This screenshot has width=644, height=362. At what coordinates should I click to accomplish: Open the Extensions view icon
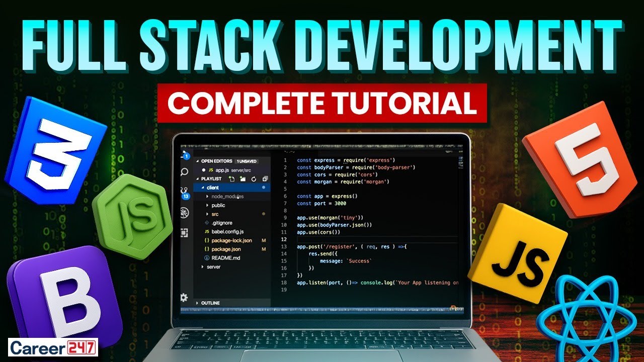coord(185,232)
